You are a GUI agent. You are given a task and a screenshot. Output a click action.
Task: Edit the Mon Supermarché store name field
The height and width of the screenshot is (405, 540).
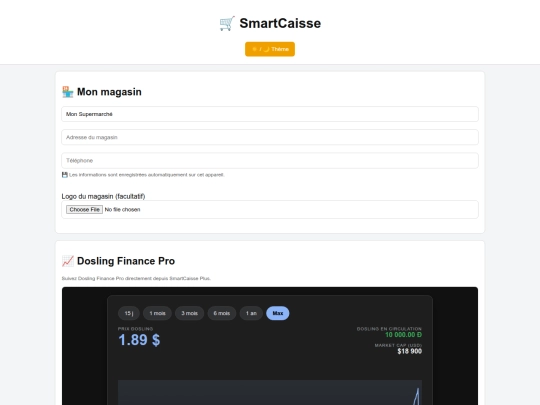click(270, 114)
